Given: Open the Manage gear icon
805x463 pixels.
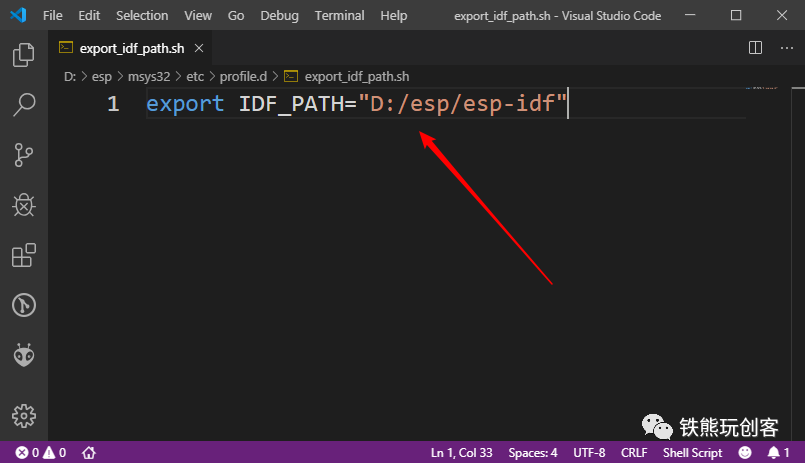Looking at the screenshot, I should coord(24,416).
